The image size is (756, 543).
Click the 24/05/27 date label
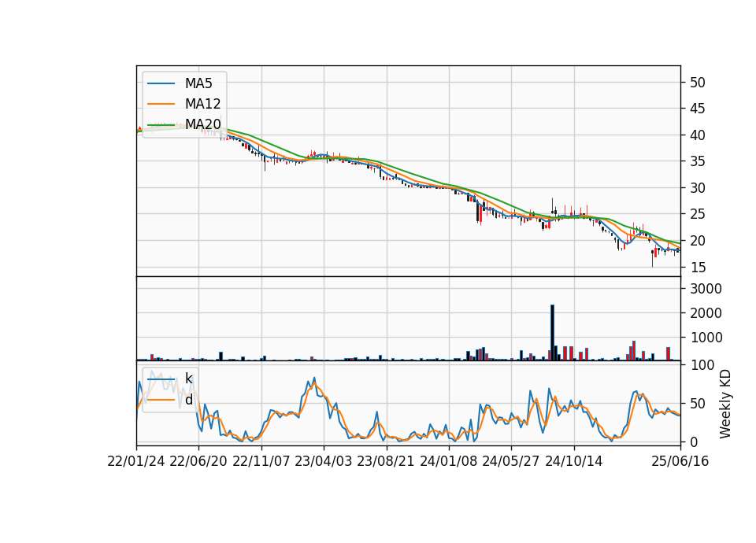[511, 461]
